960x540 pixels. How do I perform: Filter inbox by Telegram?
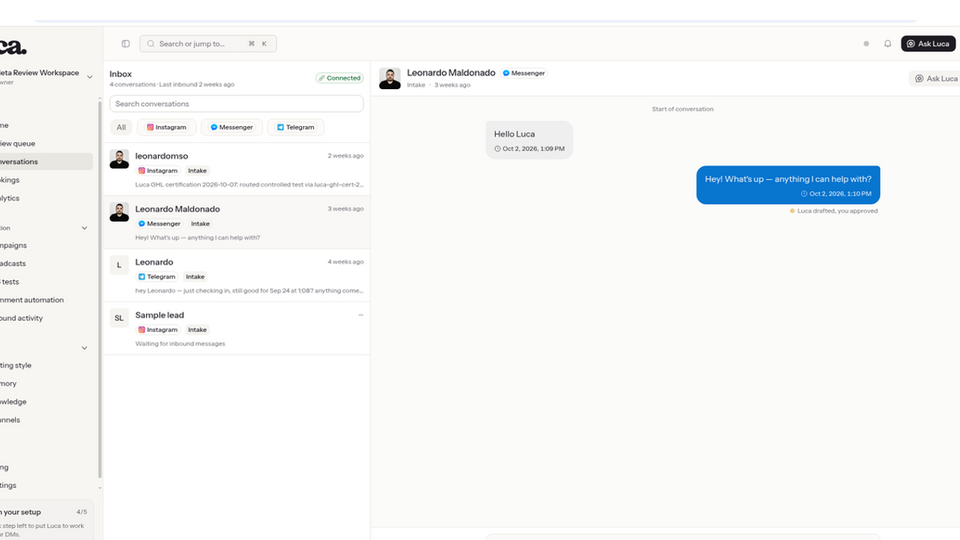296,127
